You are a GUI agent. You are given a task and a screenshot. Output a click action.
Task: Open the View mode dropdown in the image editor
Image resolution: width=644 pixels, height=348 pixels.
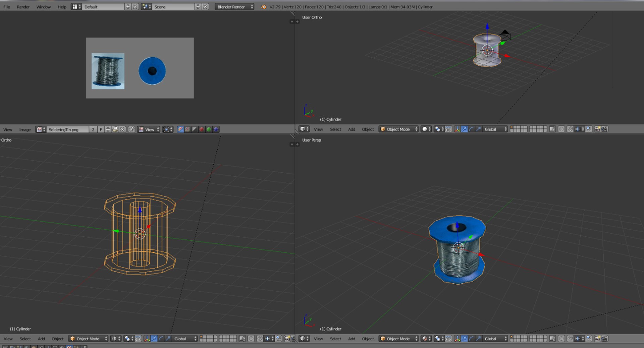[149, 129]
